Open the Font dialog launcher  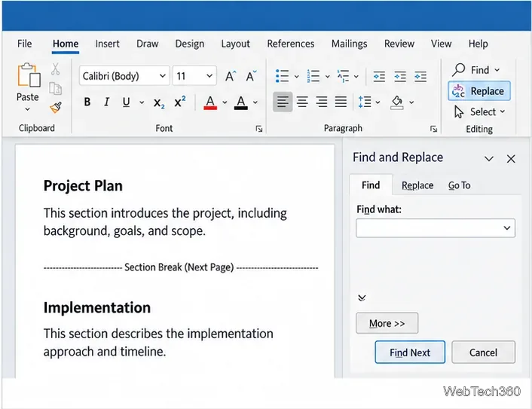(259, 129)
